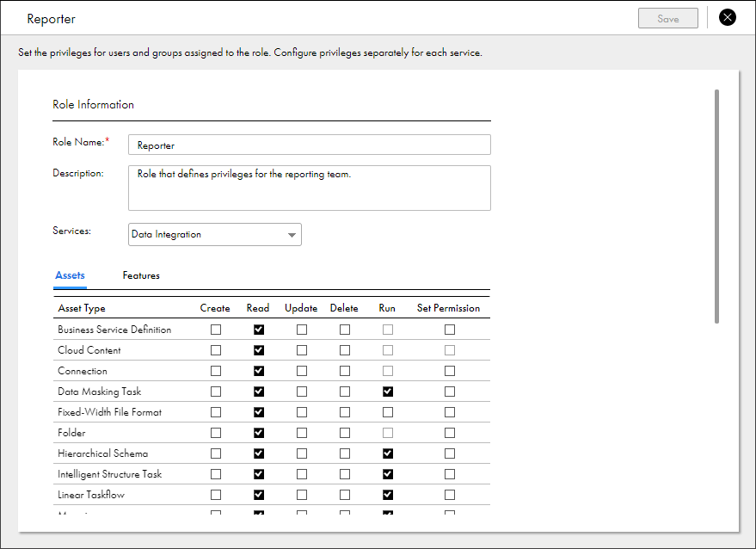Uncheck Read for Fixed-Width File Format
Image resolution: width=756 pixels, height=549 pixels.
[259, 412]
